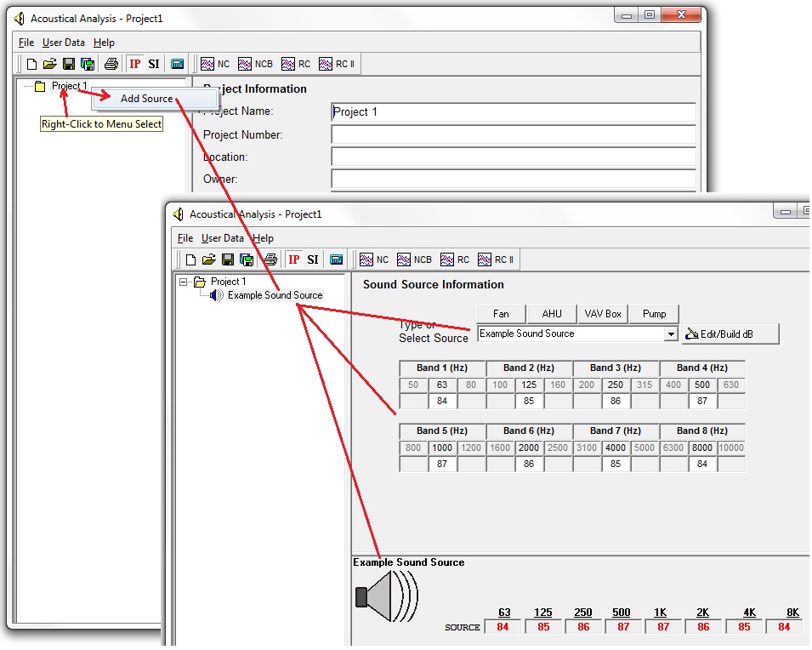
Task: Click the Pump source type button
Action: point(654,314)
